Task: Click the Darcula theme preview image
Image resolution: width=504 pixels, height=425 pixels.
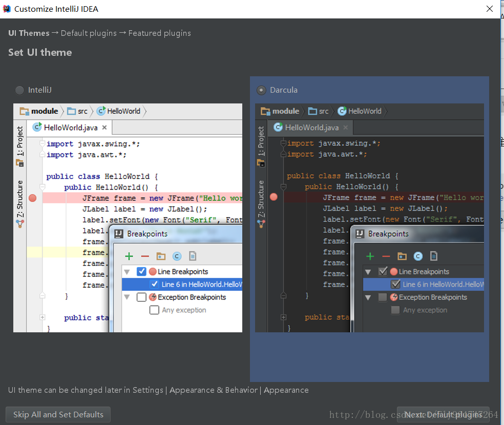Action: [x=369, y=218]
